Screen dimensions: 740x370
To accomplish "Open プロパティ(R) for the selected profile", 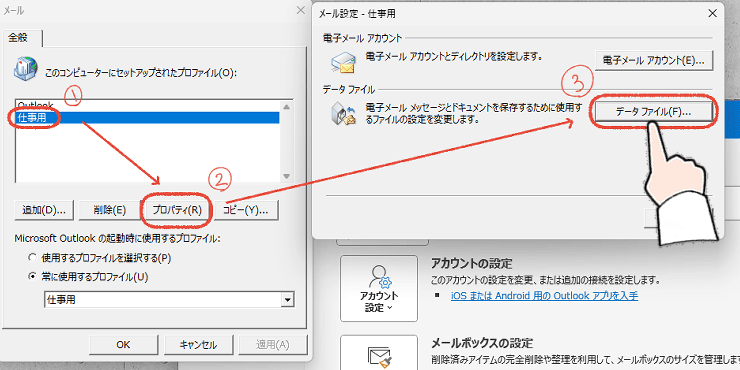I will click(177, 210).
